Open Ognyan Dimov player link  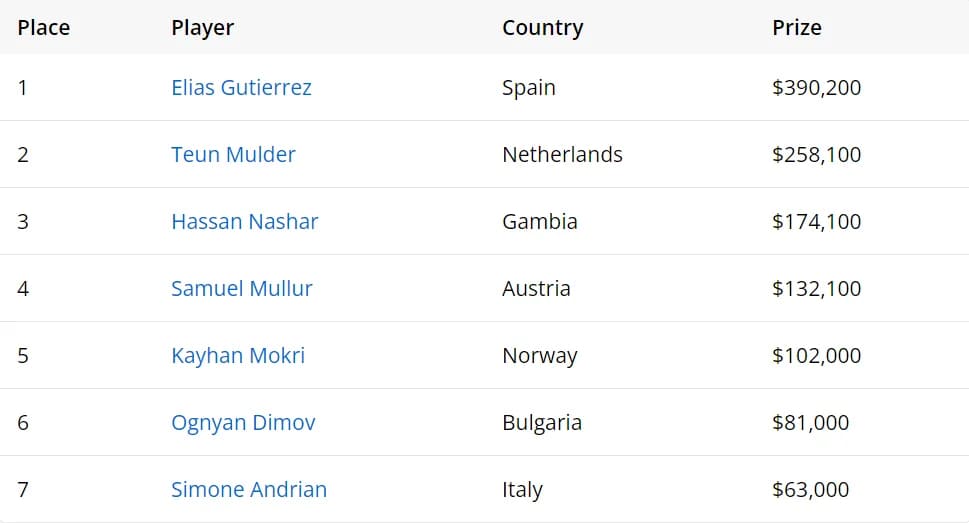[243, 423]
